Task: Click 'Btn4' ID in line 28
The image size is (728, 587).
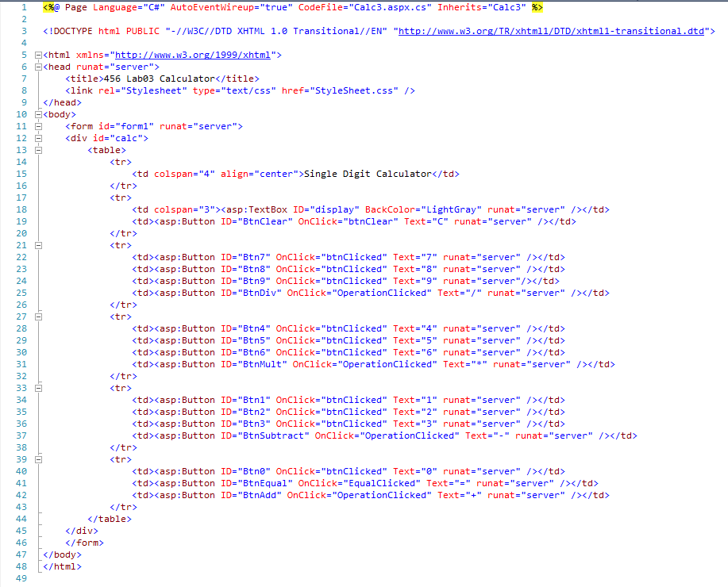Action: (x=254, y=328)
